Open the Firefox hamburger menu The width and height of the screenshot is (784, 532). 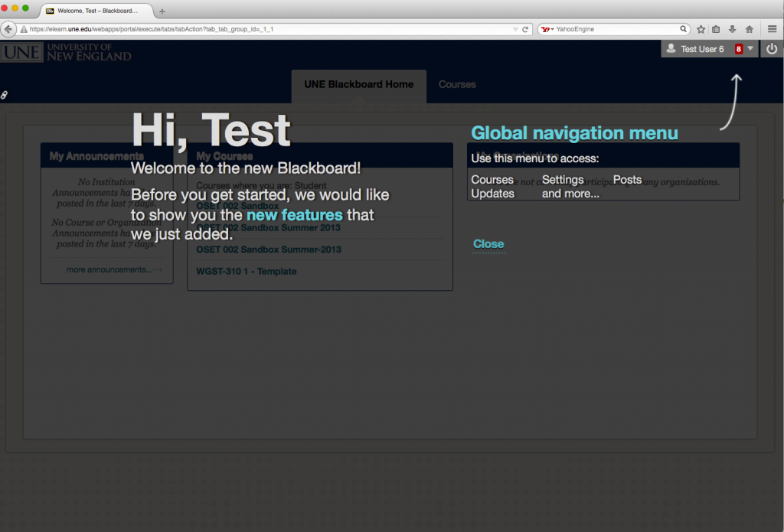click(772, 30)
